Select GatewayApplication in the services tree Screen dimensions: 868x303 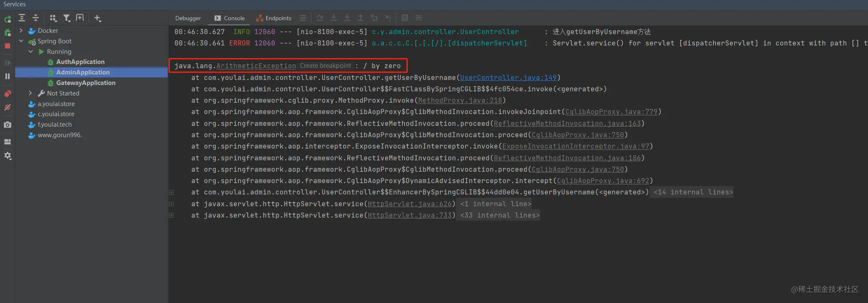[x=86, y=83]
